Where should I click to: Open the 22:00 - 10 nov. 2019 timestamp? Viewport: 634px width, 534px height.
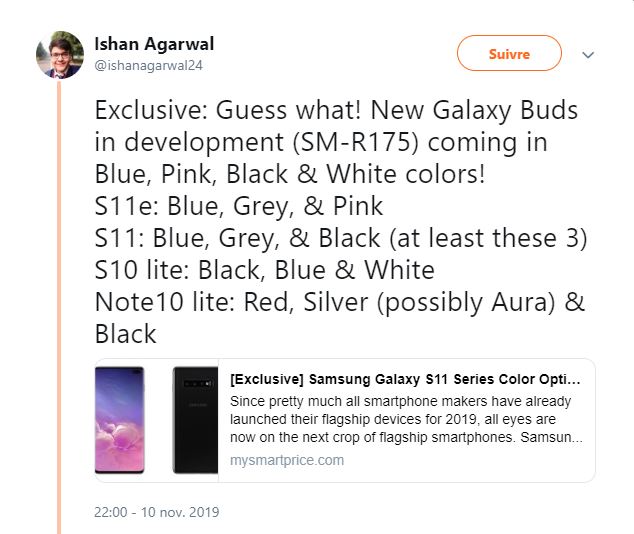(157, 512)
